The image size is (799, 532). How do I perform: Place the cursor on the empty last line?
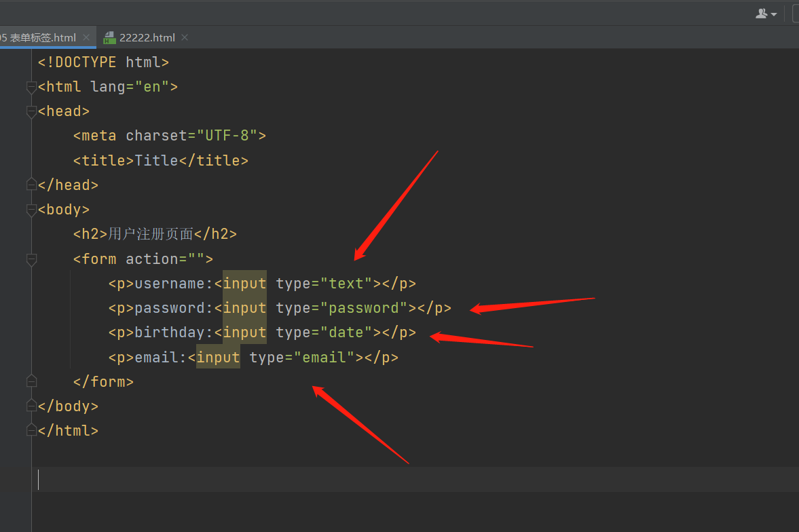click(415, 480)
